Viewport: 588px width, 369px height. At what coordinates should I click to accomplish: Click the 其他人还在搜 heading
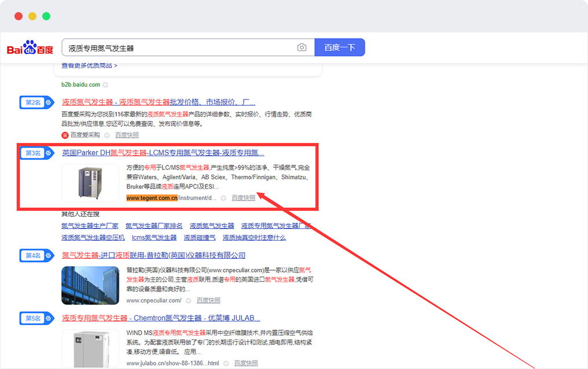pos(80,214)
